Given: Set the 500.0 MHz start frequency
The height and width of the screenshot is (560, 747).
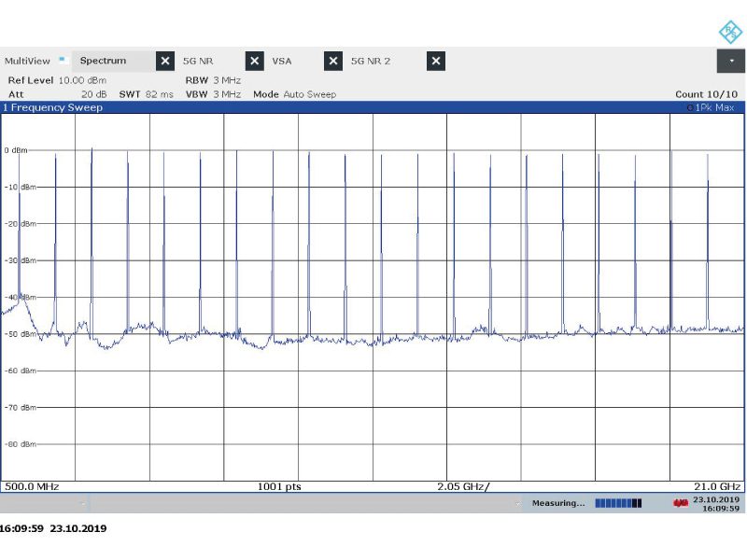Looking at the screenshot, I should [33, 486].
